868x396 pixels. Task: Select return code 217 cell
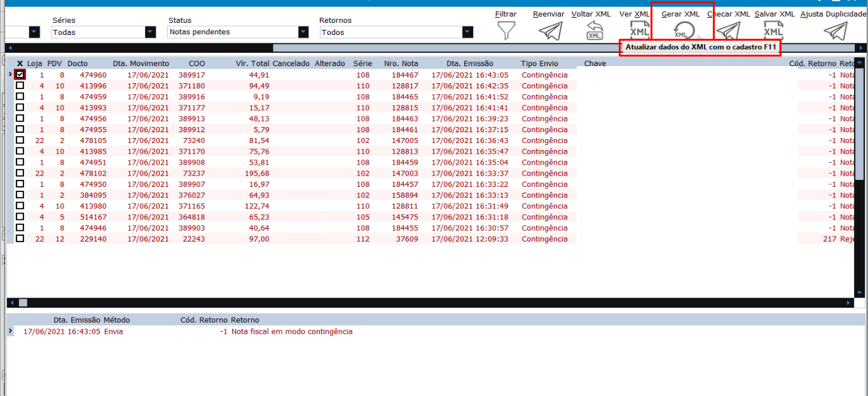(829, 238)
